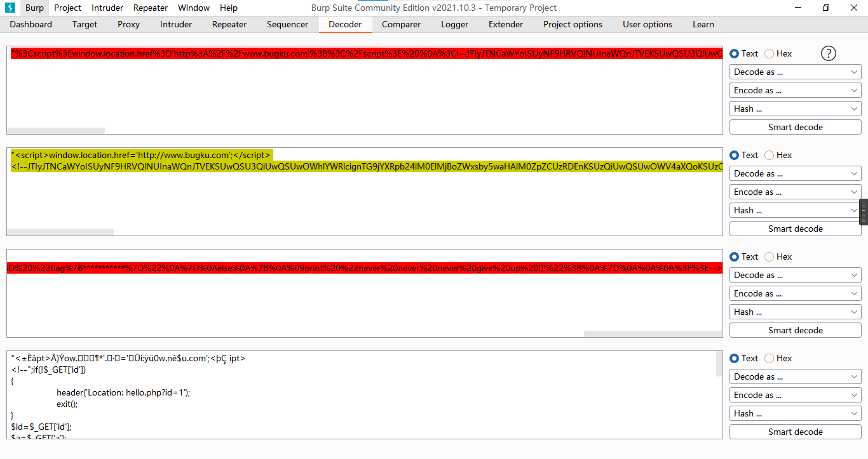Switch to the Learn tab
Image resolution: width=868 pixels, height=459 pixels.
[x=703, y=24]
